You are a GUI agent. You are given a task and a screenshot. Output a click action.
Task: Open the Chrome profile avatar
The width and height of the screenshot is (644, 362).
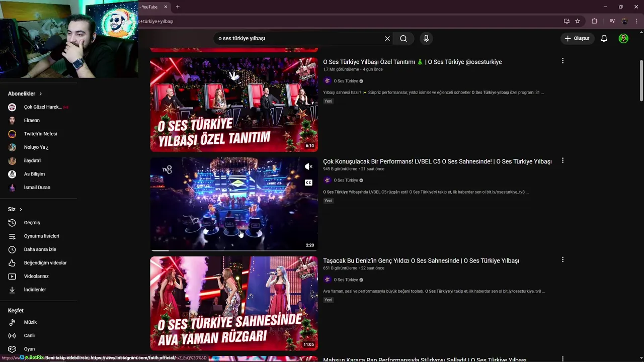click(x=624, y=21)
